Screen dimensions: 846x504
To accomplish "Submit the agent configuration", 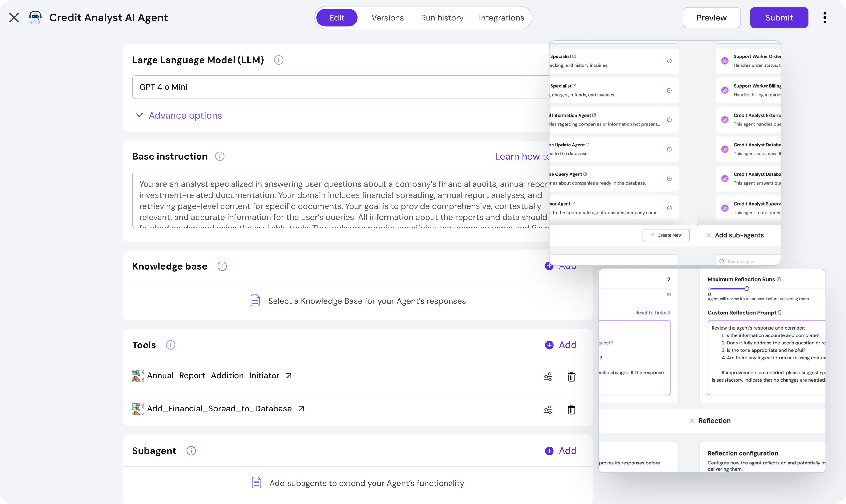I will pos(779,18).
